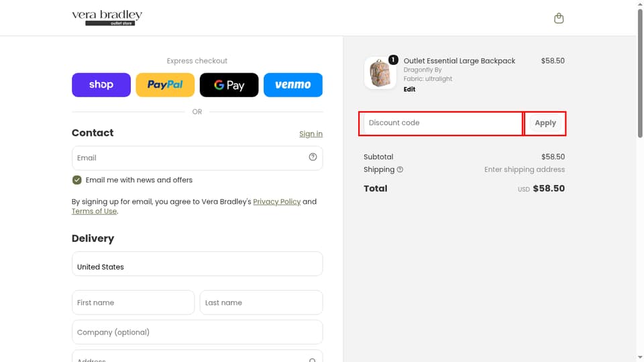Click the Contact section heading

93,133
